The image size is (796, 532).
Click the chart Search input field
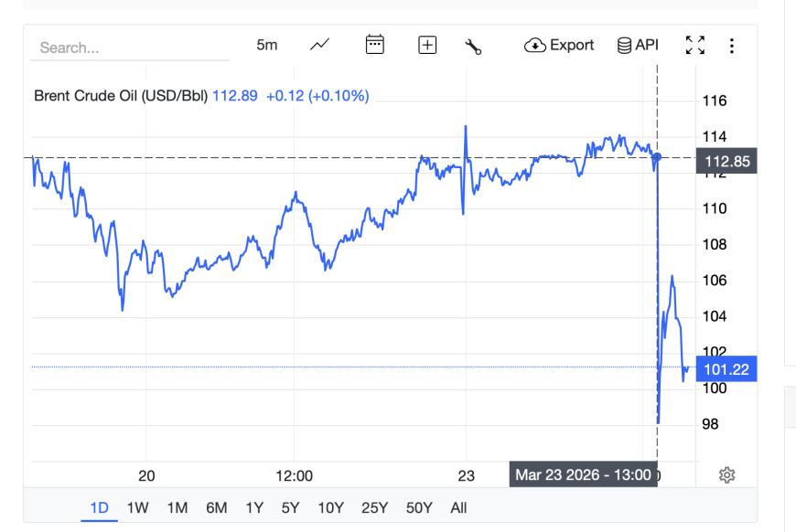point(129,48)
